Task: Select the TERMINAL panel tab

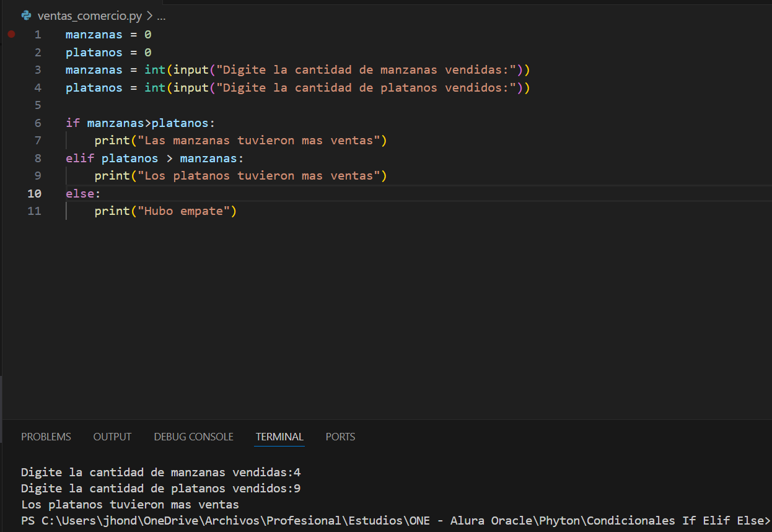Action: tap(279, 437)
